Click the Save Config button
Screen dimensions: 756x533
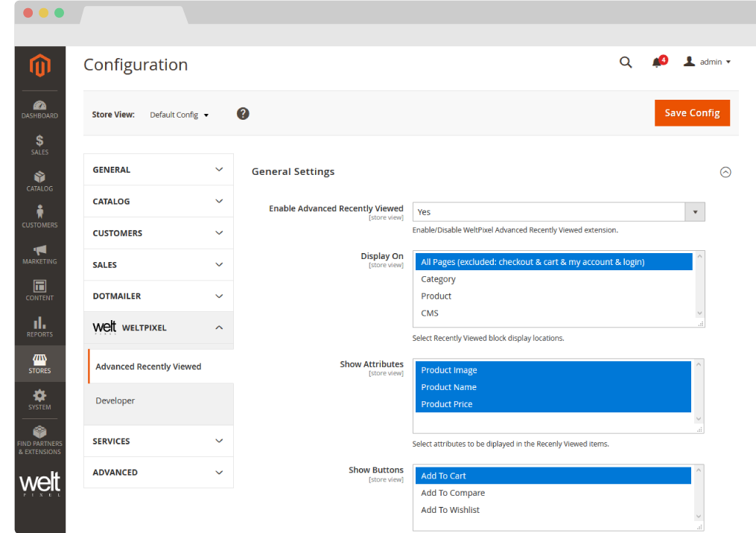coord(692,113)
